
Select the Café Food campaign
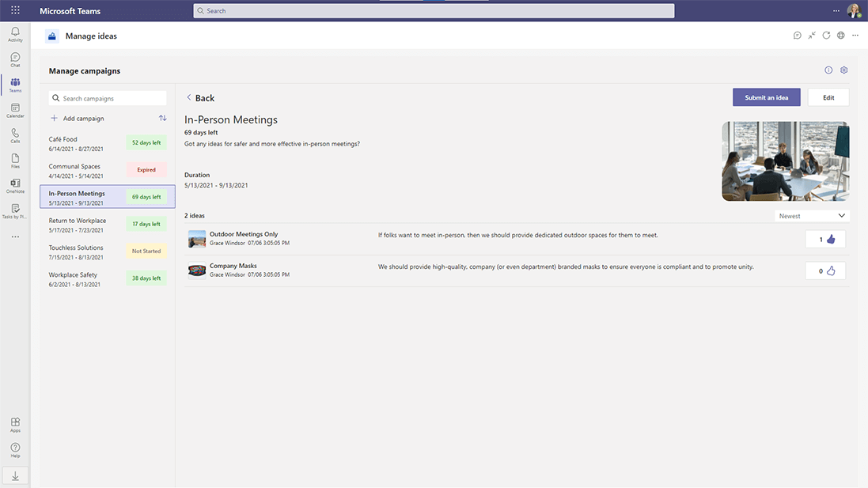(x=107, y=142)
